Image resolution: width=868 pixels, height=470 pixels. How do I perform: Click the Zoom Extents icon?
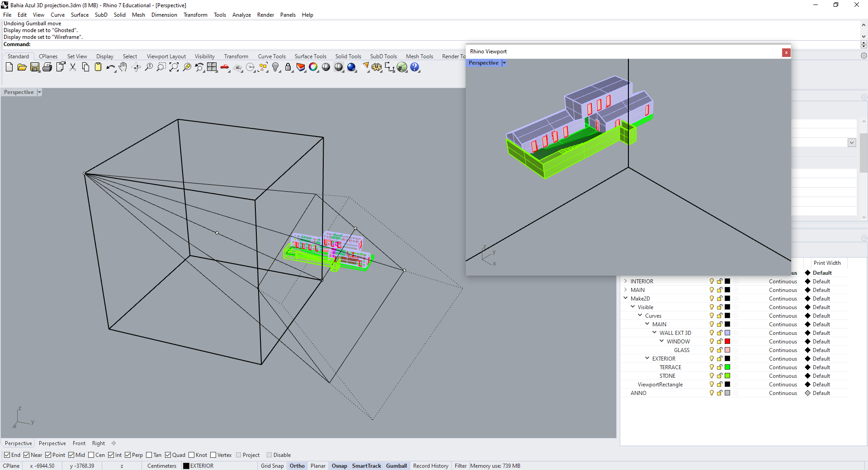(174, 67)
